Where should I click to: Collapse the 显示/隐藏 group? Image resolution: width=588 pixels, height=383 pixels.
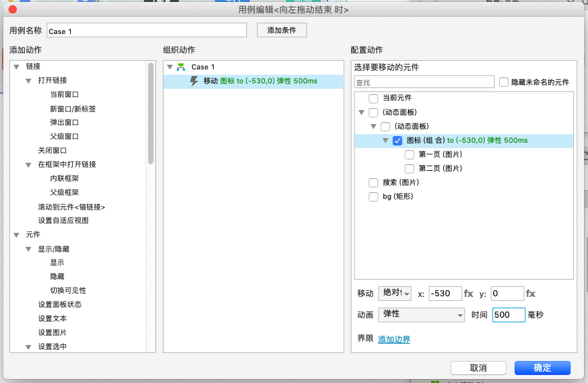pyautogui.click(x=29, y=249)
